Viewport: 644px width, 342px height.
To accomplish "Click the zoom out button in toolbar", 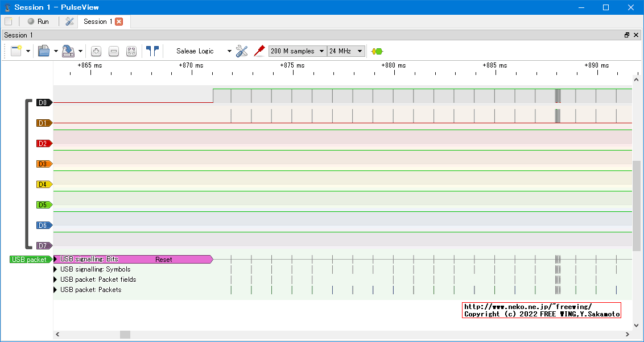I will (114, 51).
